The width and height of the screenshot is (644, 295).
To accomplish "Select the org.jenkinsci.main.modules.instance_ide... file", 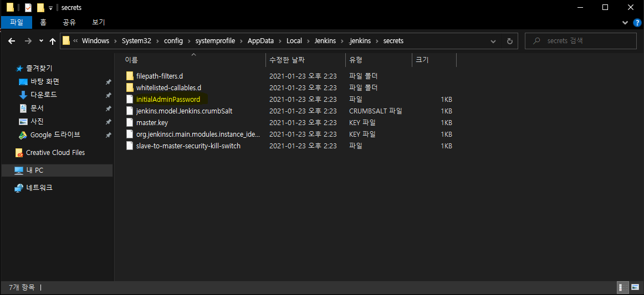I will pos(198,134).
